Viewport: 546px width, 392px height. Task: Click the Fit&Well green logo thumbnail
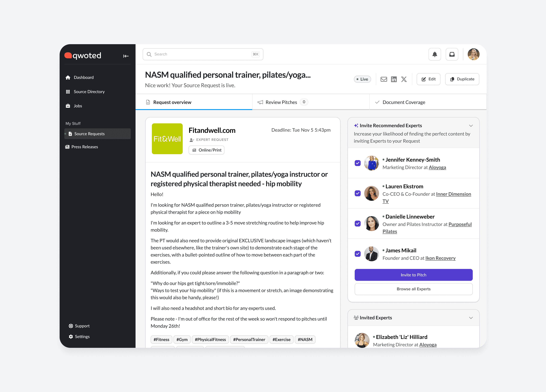pyautogui.click(x=167, y=139)
